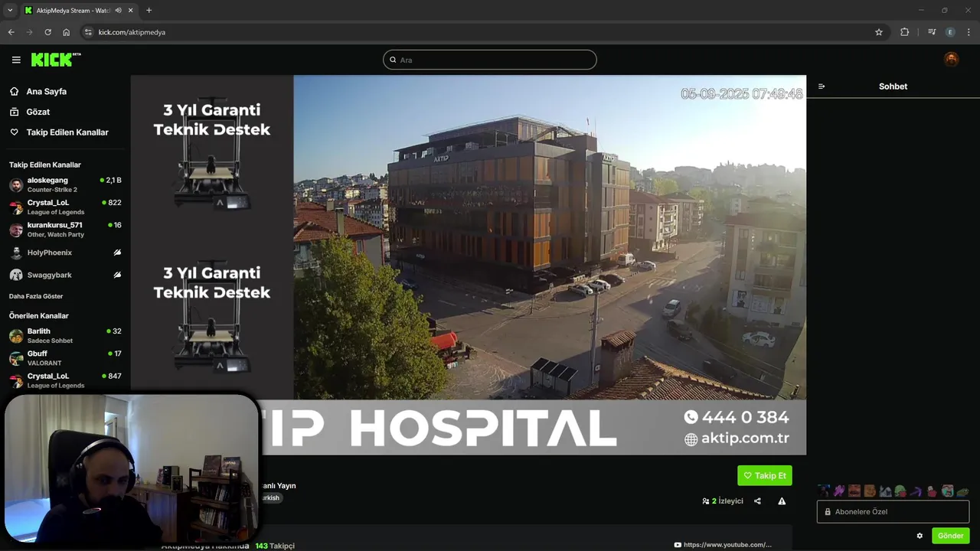Select the green frog emote

[x=900, y=491]
